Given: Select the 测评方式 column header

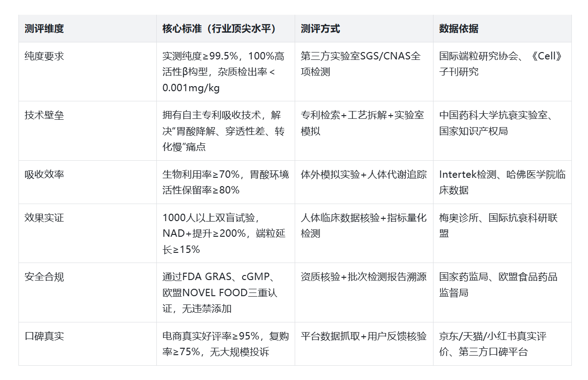Looking at the screenshot, I should [320, 29].
